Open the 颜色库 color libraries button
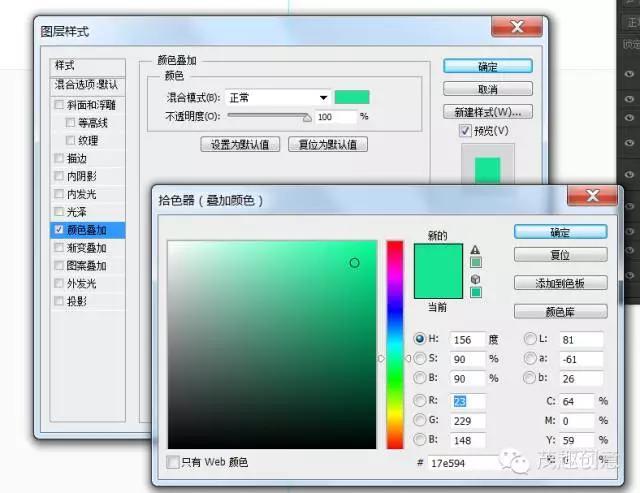Viewport: 640px width, 493px height. (560, 312)
